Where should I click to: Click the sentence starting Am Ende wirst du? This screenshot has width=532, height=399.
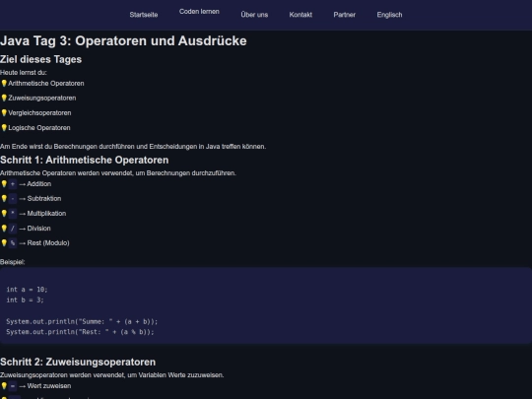(x=133, y=147)
